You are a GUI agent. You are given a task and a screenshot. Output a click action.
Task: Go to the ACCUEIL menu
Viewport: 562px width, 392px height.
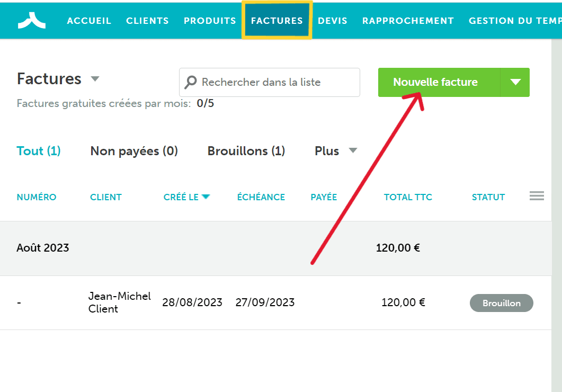pyautogui.click(x=89, y=21)
